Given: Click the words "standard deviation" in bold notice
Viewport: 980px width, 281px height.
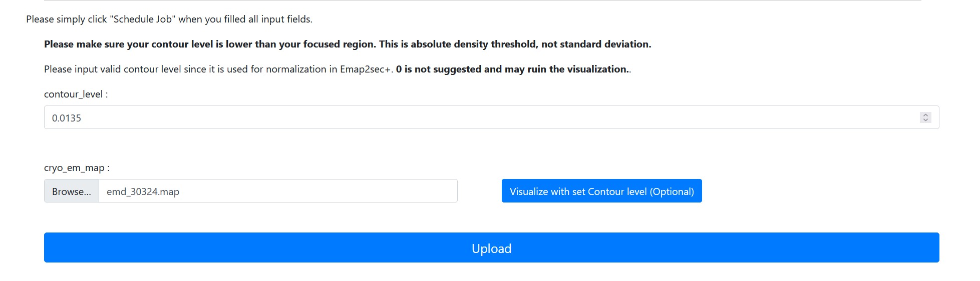Looking at the screenshot, I should click(605, 44).
